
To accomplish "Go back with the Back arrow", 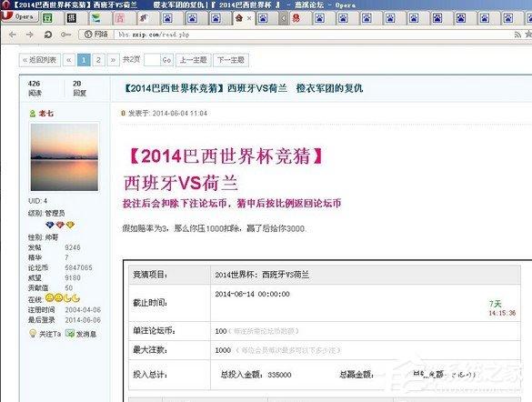I will (12, 35).
